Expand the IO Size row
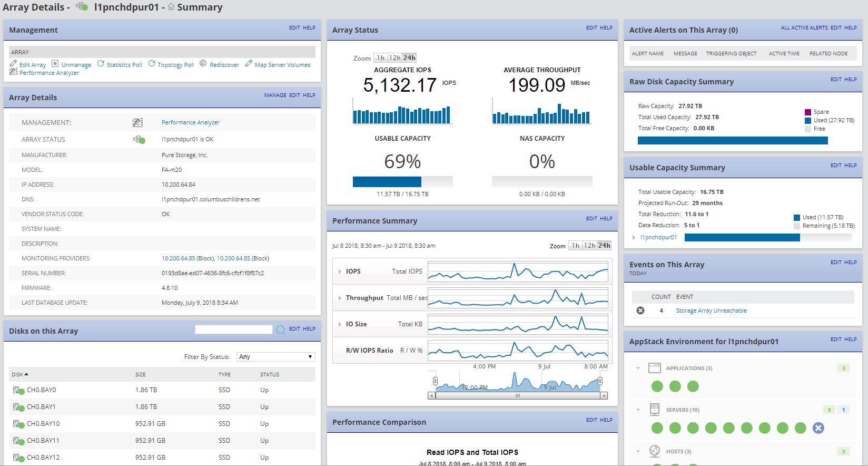Image resolution: width=868 pixels, height=466 pixels. point(340,324)
